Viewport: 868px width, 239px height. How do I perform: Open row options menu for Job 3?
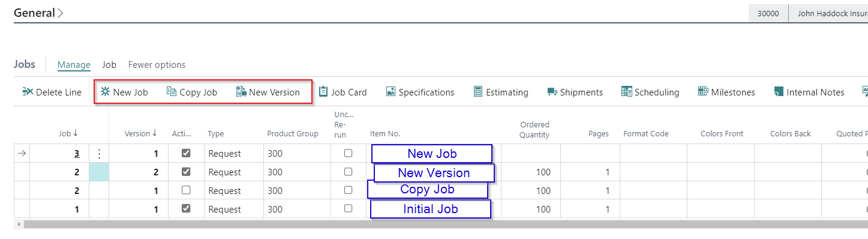coord(99,154)
